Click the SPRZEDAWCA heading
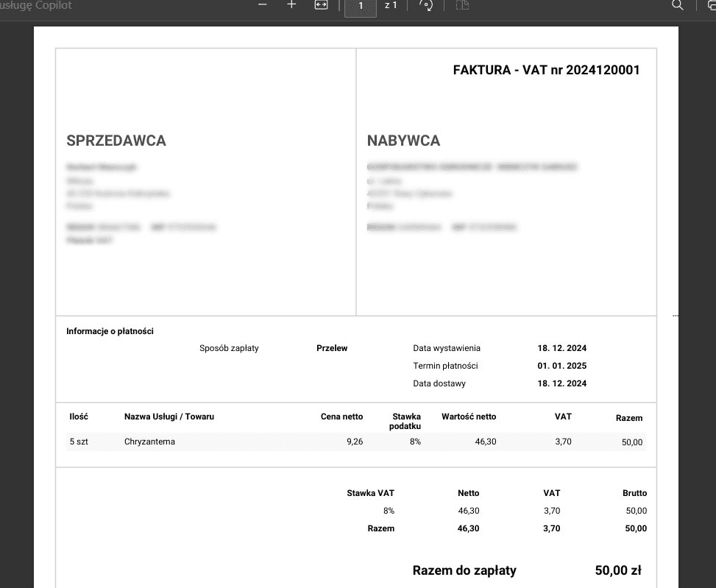The image size is (716, 588). (x=116, y=141)
